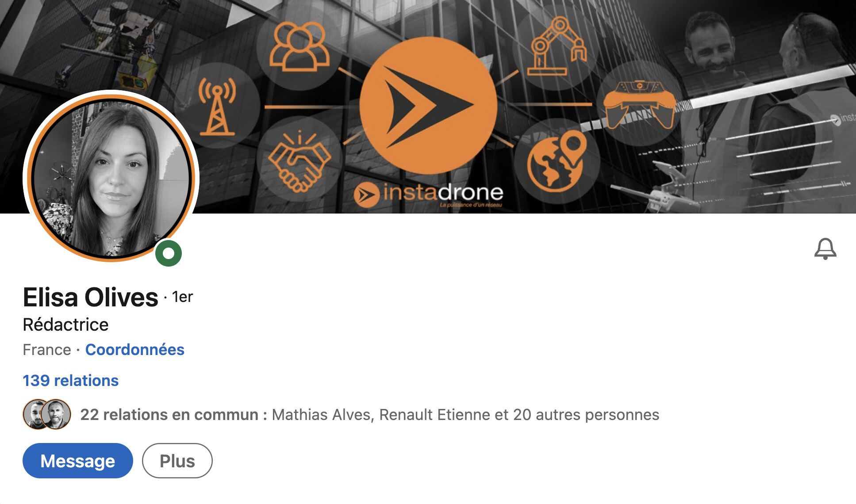Image resolution: width=856 pixels, height=504 pixels.
Task: Send a message with Message button
Action: click(78, 461)
